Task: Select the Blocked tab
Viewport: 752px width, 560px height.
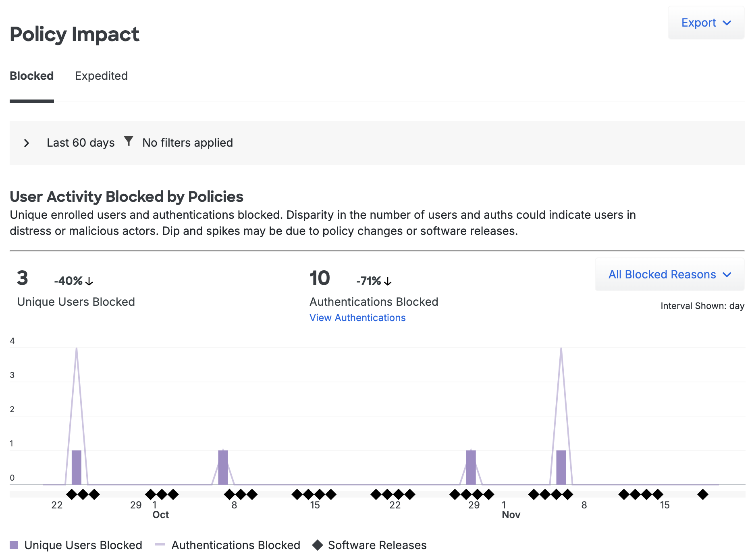Action: [31, 76]
